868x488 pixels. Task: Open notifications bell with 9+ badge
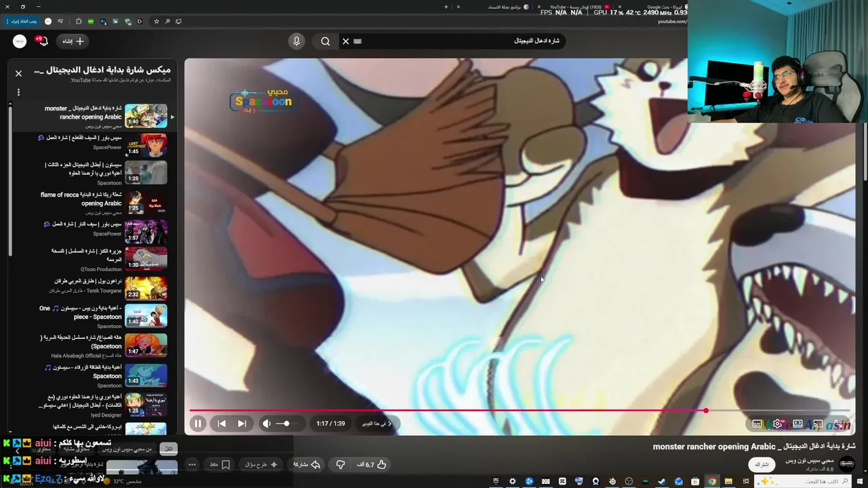(x=43, y=41)
